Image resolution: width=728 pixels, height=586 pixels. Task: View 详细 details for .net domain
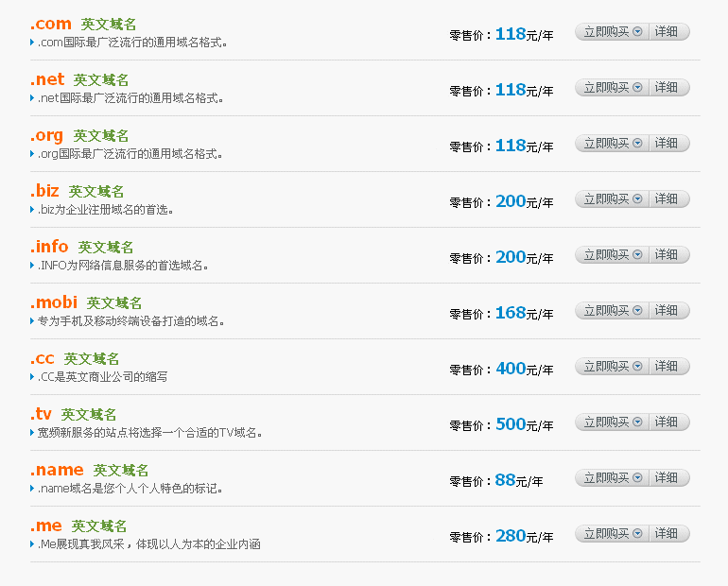coord(667,88)
